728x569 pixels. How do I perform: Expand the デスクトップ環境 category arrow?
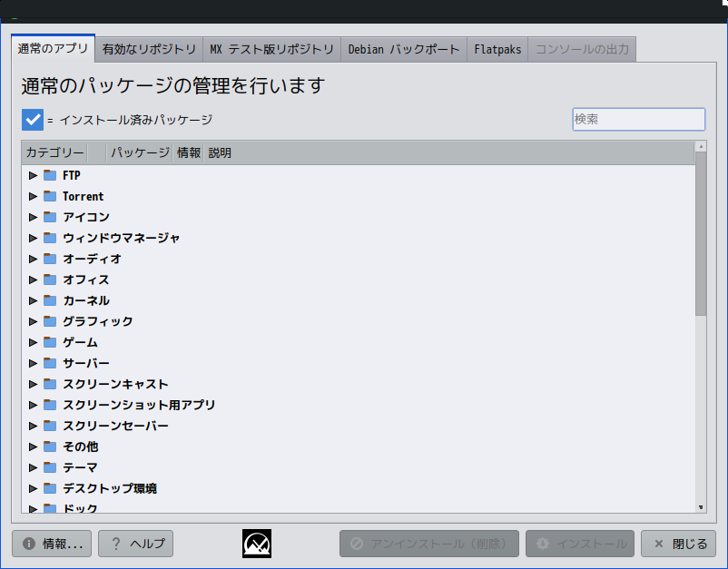point(33,489)
